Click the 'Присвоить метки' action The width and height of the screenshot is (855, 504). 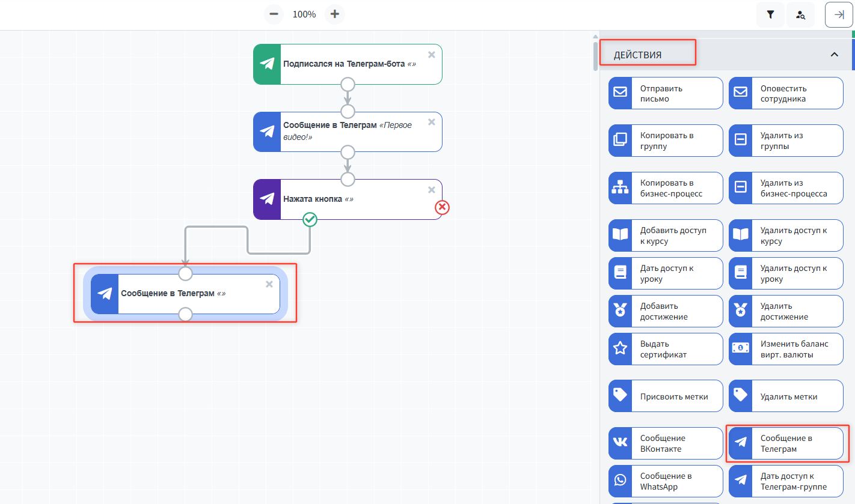665,396
